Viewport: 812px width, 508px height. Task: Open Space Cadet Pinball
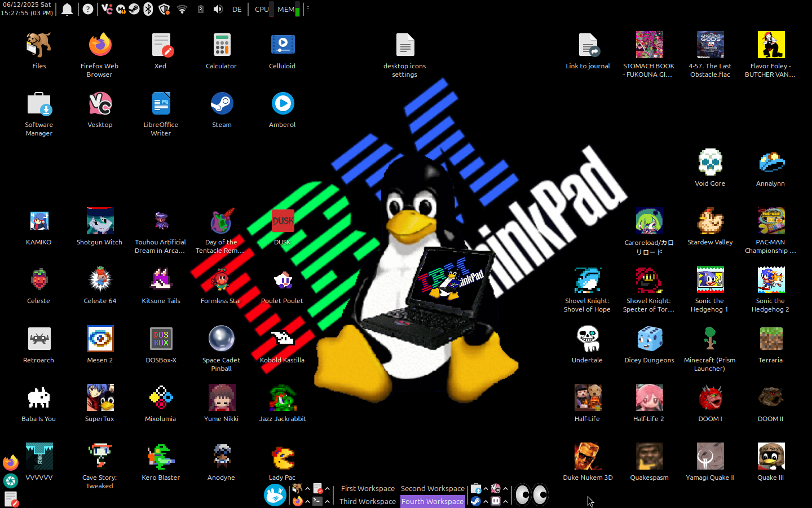[221, 339]
